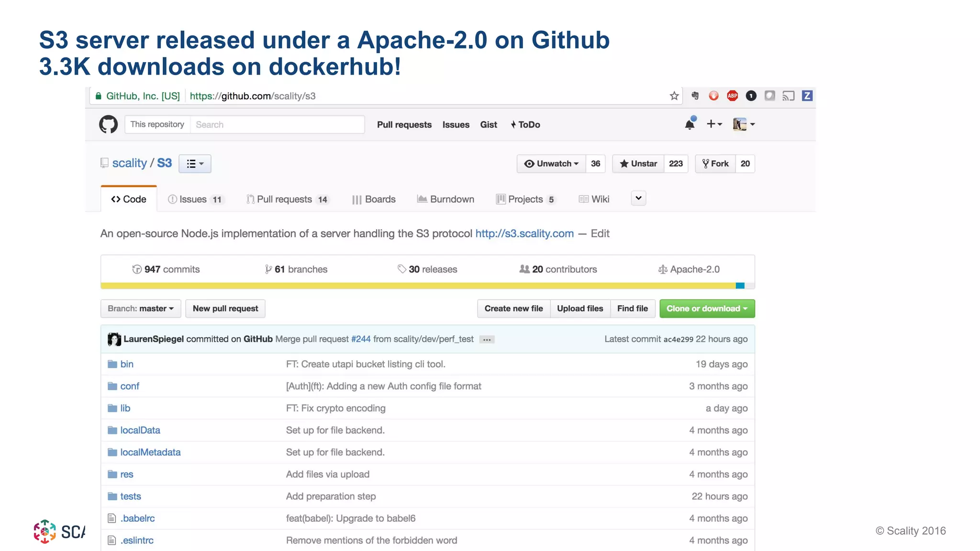Click Edit next to repository description

(600, 233)
